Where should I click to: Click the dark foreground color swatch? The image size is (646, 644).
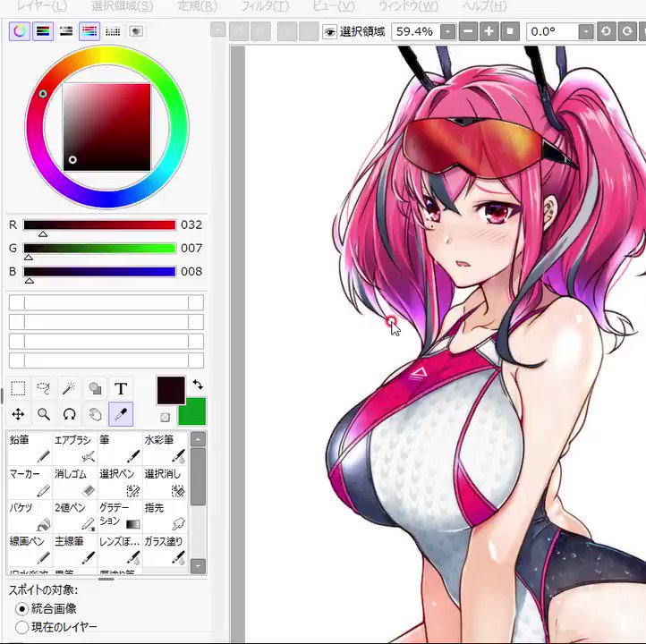(171, 390)
